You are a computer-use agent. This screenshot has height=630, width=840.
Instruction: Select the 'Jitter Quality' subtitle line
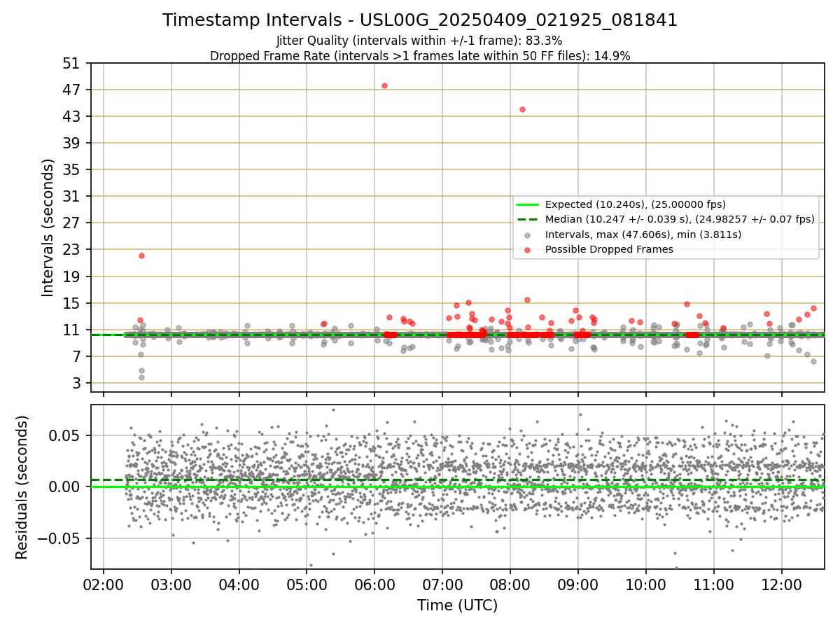419,41
